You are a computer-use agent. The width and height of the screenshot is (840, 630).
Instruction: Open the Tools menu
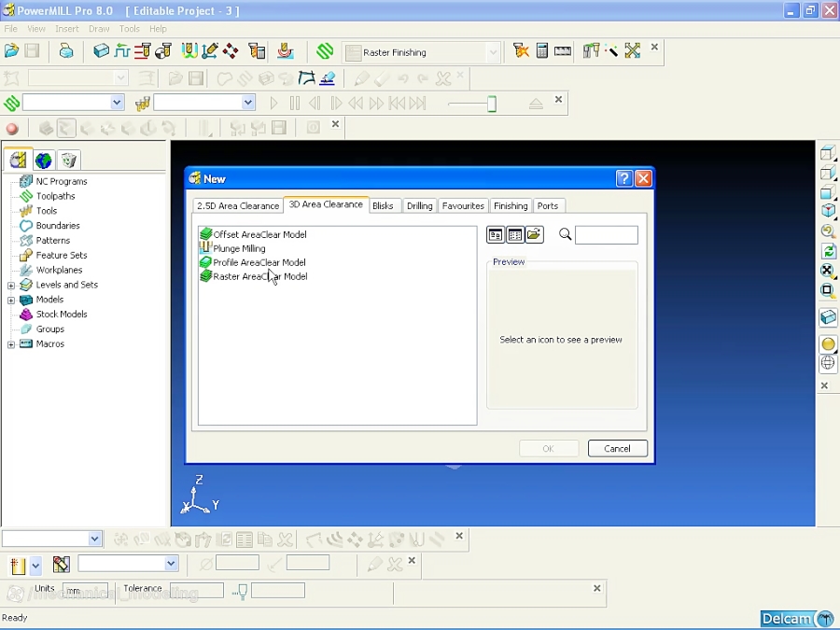click(x=129, y=29)
